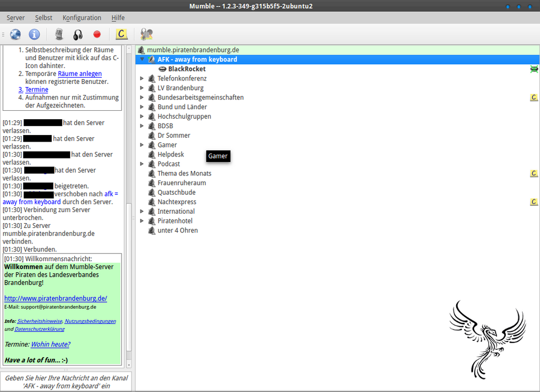Open the Hilfe menu
This screenshot has height=392, width=540.
click(x=118, y=17)
